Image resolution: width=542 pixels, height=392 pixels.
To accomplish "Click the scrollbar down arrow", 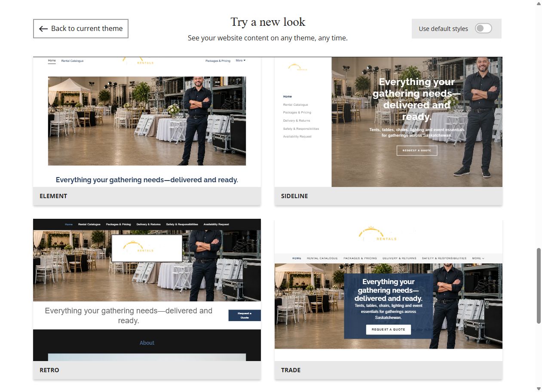I will [x=539, y=389].
